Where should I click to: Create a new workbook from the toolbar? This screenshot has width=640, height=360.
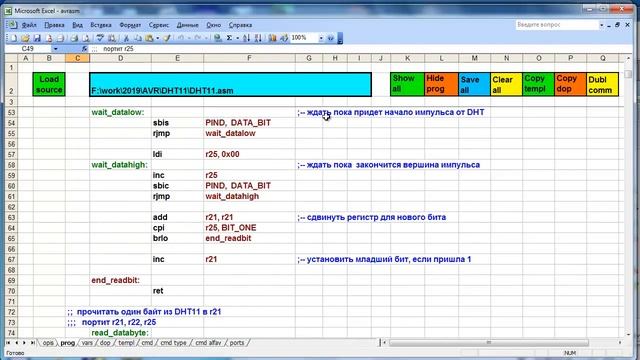click(13, 38)
